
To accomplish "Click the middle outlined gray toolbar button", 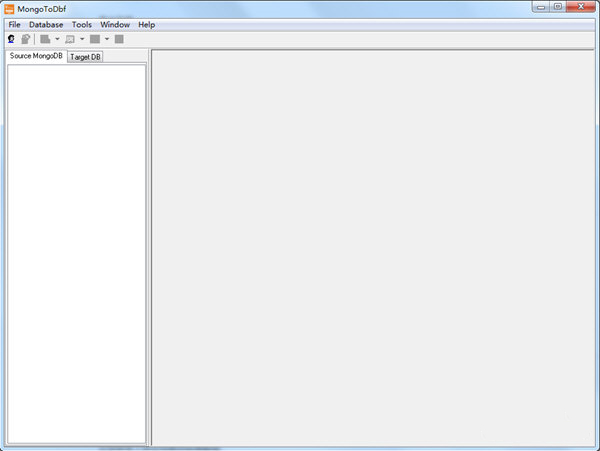I will [x=70, y=39].
